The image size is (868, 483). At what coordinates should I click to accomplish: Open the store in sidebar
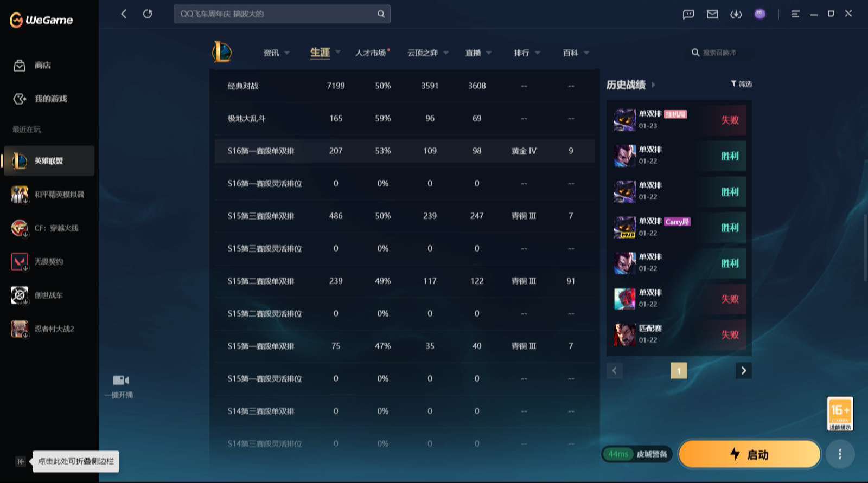pyautogui.click(x=33, y=66)
